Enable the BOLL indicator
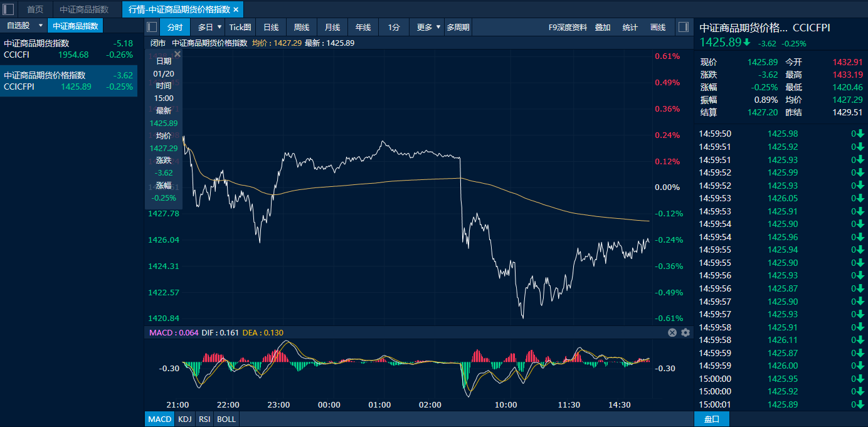The image size is (868, 427). pyautogui.click(x=226, y=419)
